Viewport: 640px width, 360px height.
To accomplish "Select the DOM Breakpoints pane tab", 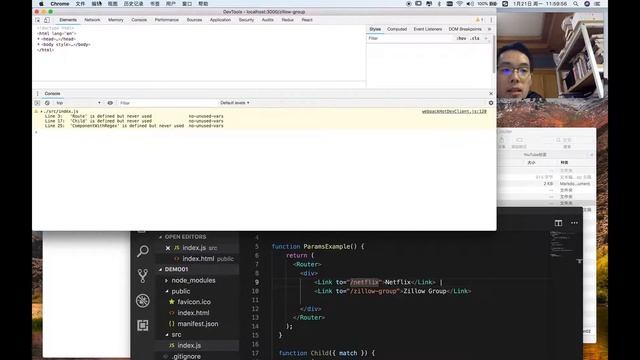I will pyautogui.click(x=465, y=29).
